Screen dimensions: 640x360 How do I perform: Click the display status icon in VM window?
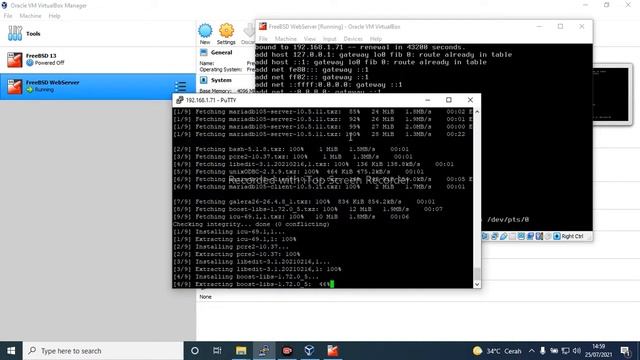point(521,236)
